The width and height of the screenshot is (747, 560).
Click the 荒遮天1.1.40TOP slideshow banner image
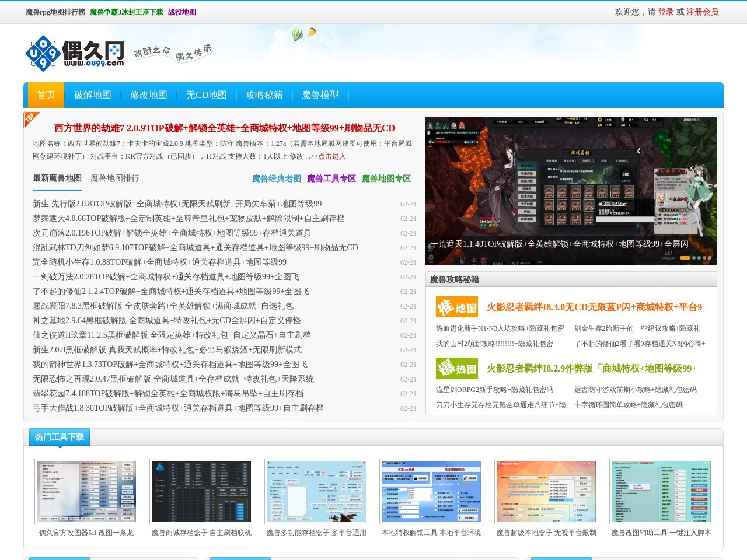pos(571,191)
